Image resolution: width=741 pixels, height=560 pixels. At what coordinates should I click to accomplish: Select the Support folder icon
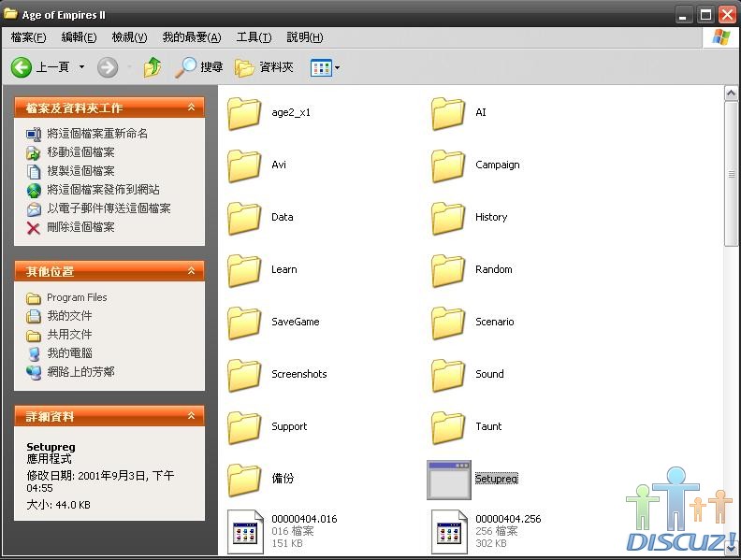[x=244, y=428]
